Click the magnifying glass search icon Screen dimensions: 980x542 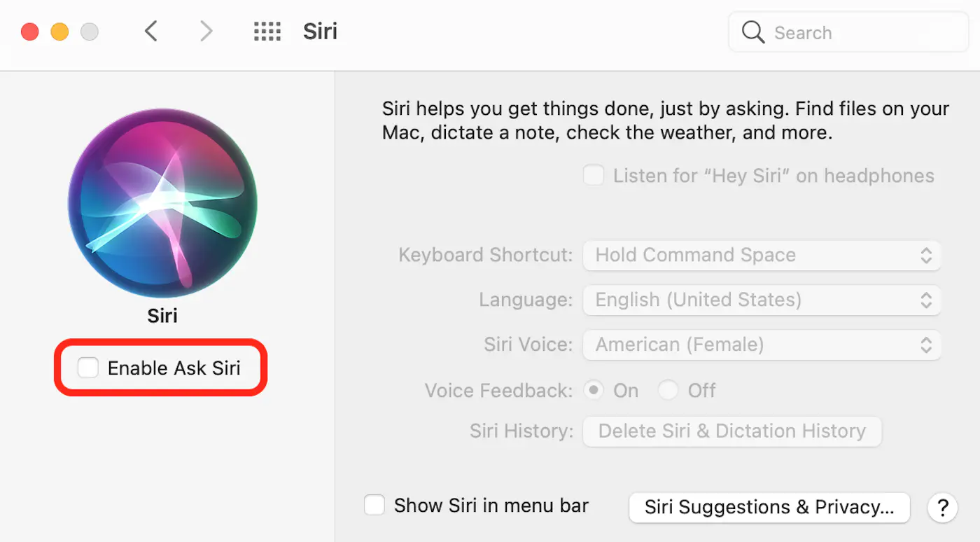pos(753,32)
